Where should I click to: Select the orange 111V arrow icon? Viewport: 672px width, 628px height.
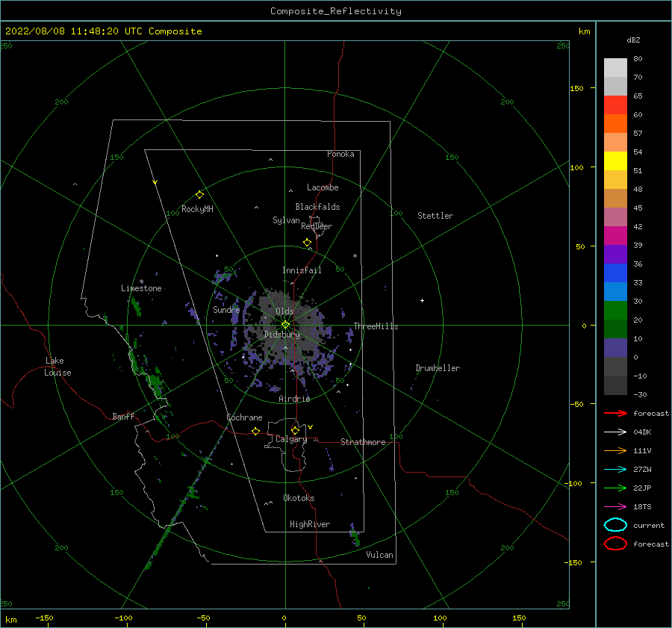(615, 450)
